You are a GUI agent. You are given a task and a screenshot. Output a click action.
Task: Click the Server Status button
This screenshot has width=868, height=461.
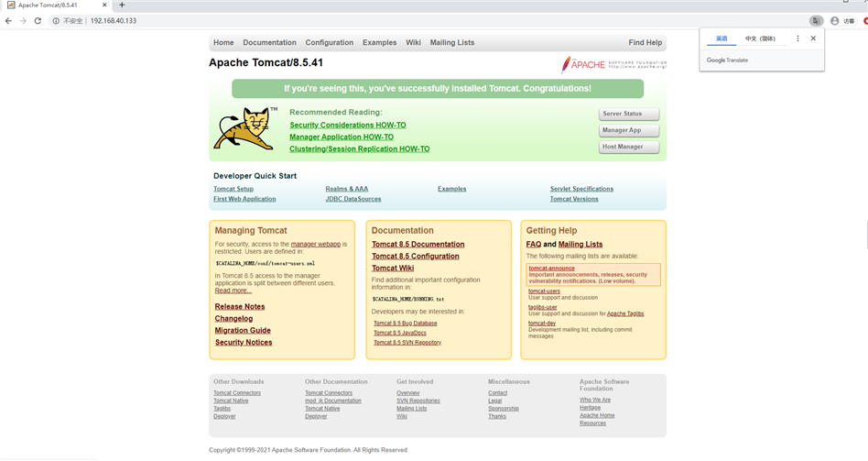pos(629,115)
